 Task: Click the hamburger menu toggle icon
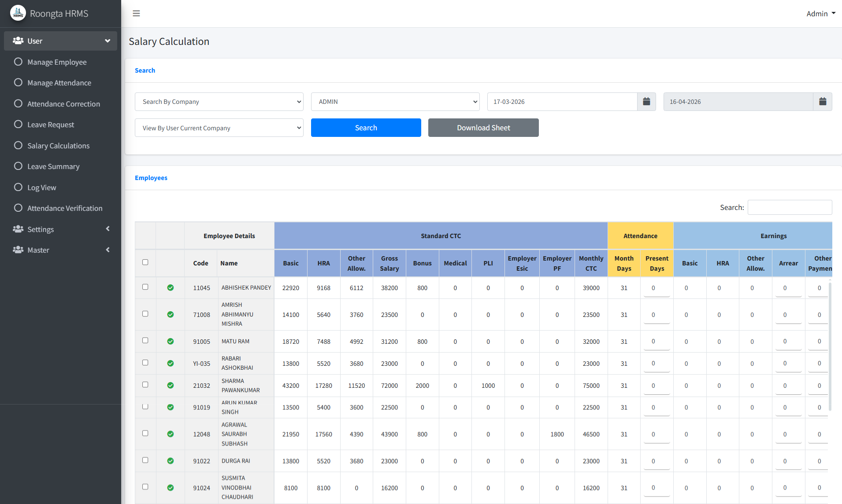pos(136,13)
